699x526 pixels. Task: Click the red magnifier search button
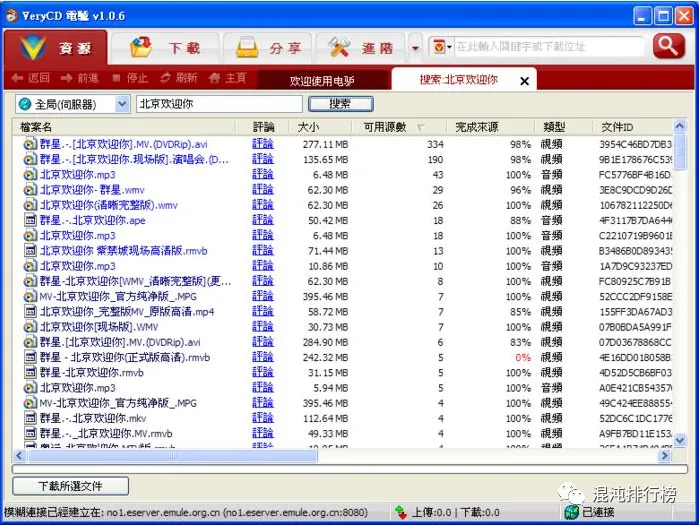coord(668,46)
